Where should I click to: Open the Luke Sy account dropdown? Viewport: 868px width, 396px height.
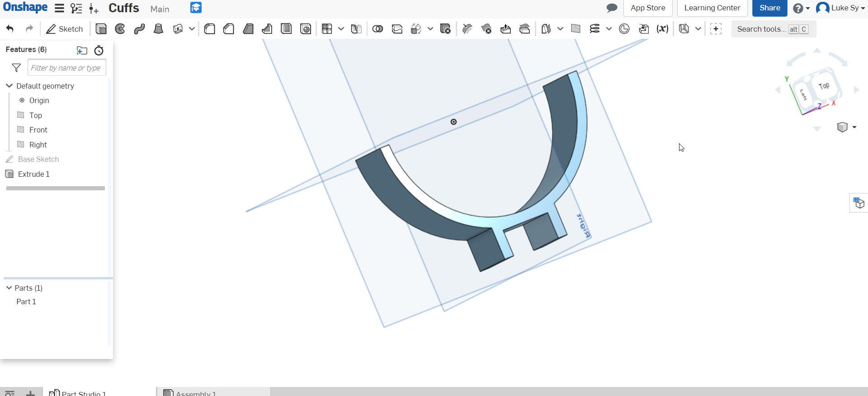tap(840, 8)
